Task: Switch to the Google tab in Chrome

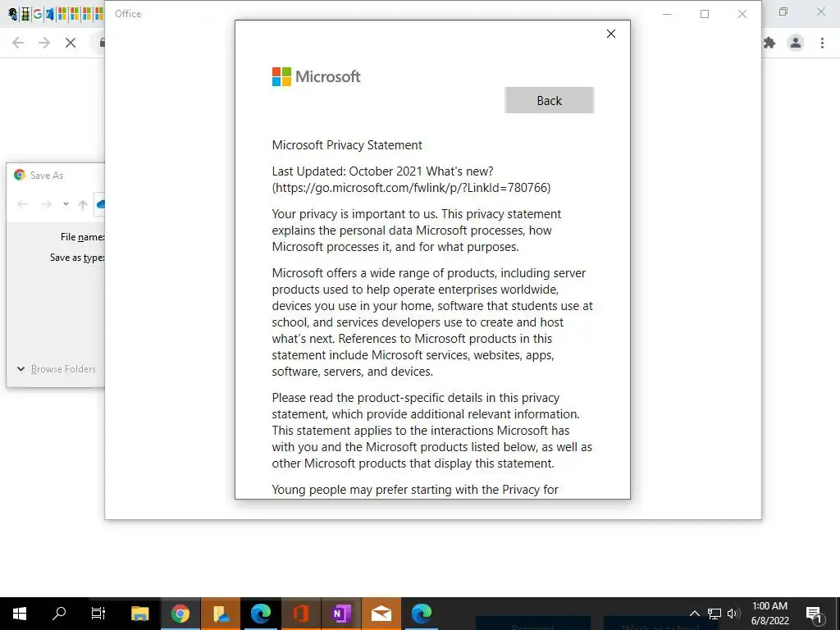Action: (x=37, y=14)
